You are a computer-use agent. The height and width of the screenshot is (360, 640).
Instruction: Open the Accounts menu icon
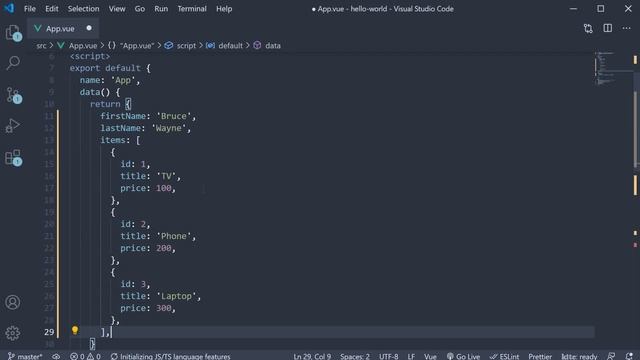click(x=13, y=302)
